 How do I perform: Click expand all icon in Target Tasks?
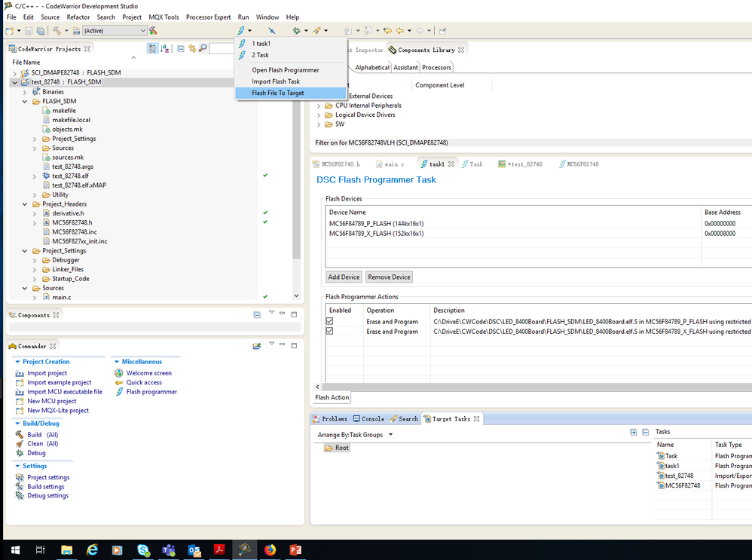[x=634, y=433]
